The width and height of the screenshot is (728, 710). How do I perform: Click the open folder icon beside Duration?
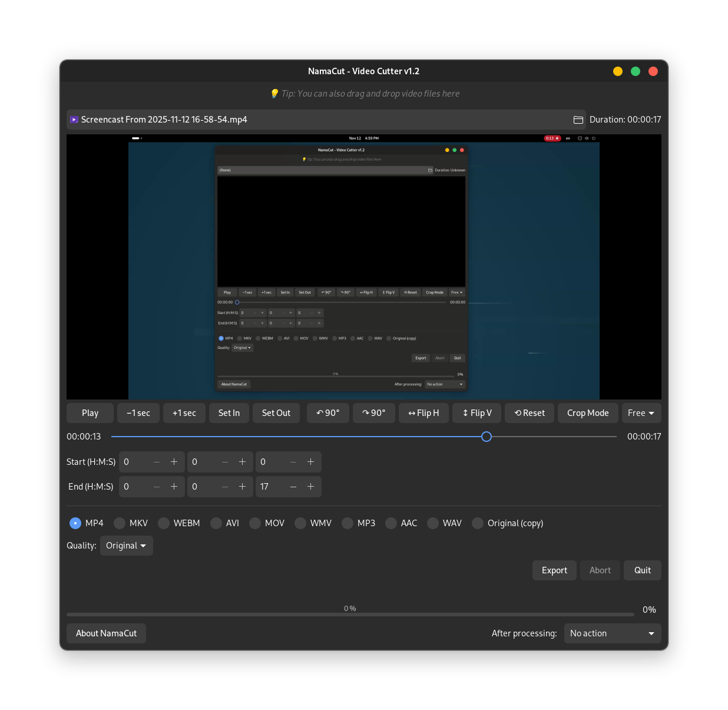[578, 120]
